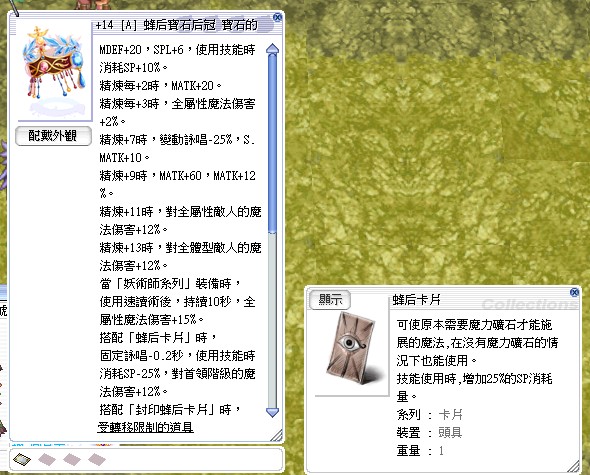Select the third empty card slot
Screen dimensions: 590x475
(x=71, y=459)
